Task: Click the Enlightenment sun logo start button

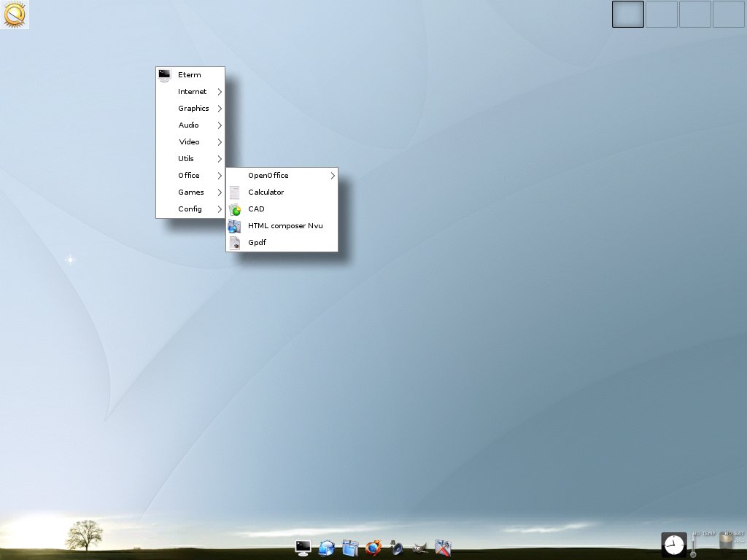Action: (x=15, y=15)
